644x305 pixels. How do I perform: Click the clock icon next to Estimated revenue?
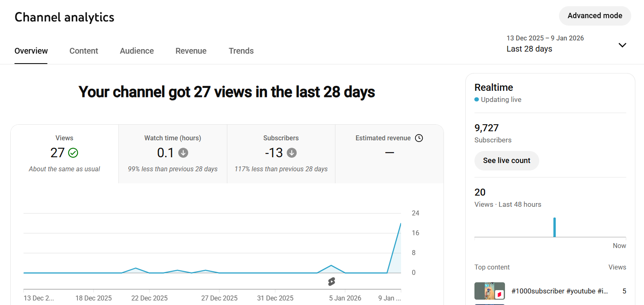419,138
